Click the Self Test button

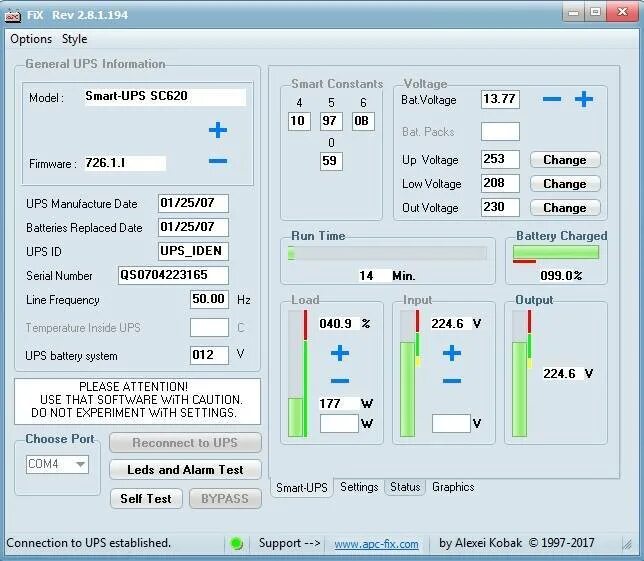pyautogui.click(x=146, y=499)
